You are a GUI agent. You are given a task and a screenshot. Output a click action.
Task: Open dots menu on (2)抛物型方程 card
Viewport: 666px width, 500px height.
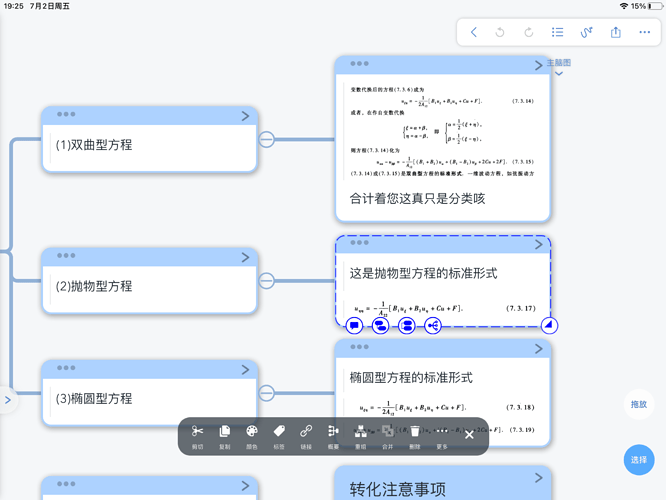pos(66,256)
